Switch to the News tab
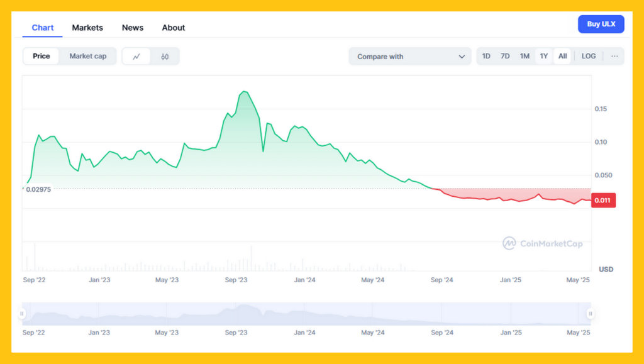This screenshot has width=644, height=364. (x=133, y=28)
